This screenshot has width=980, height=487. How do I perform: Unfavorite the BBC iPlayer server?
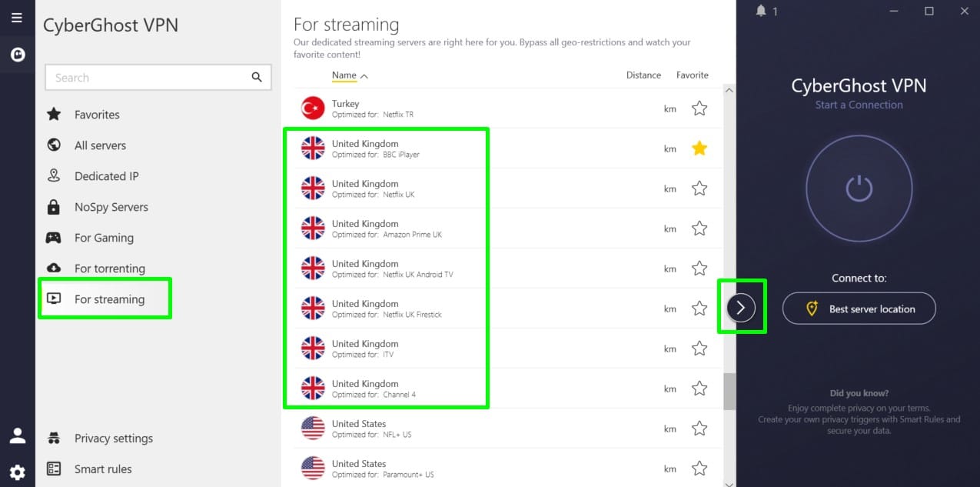coord(699,148)
